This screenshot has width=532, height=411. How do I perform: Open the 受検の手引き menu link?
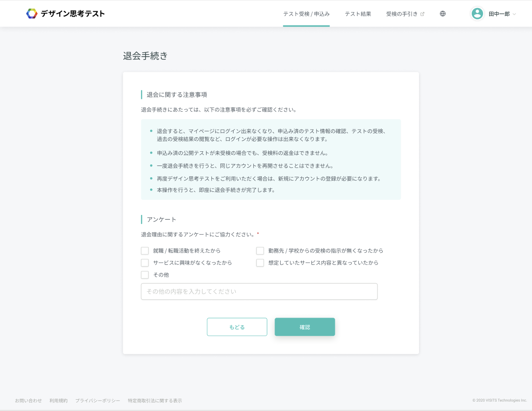click(402, 14)
